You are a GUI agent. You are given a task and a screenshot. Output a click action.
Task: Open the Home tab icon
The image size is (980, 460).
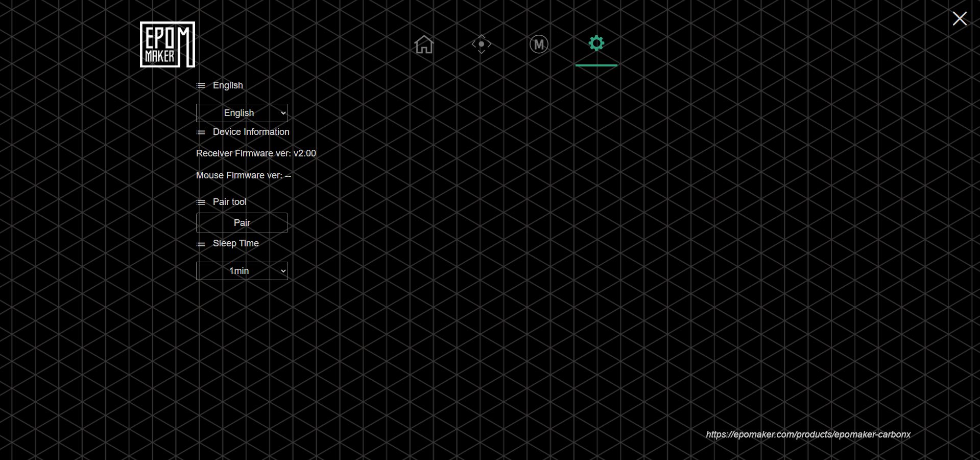tap(423, 44)
